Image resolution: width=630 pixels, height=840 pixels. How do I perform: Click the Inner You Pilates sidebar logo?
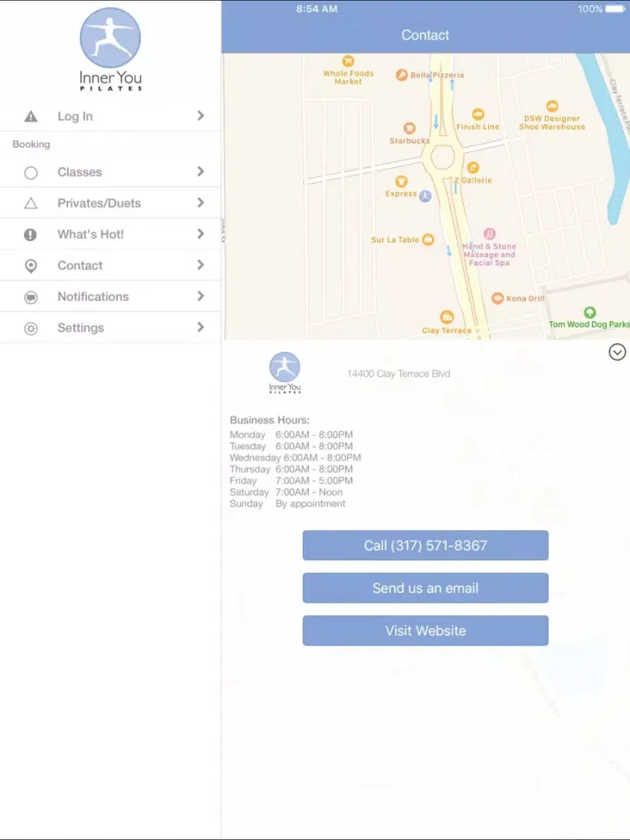pos(110,50)
